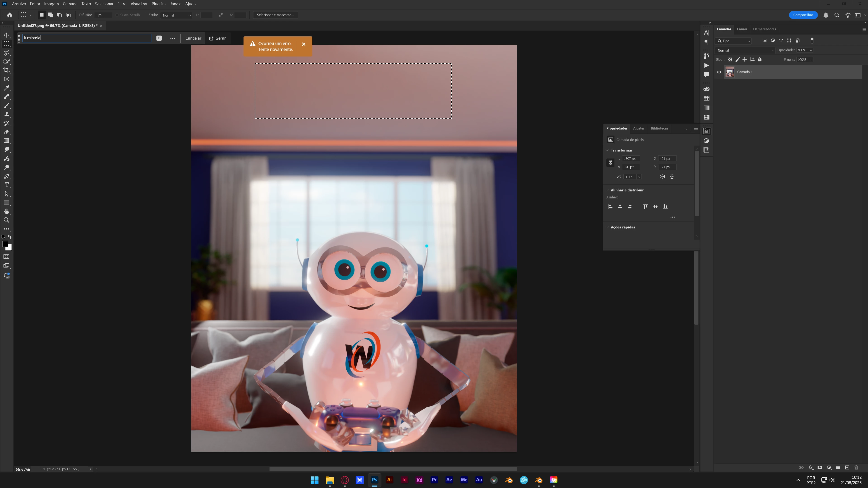Click the Cancelar button
Screen dimensions: 868x488
click(193, 38)
